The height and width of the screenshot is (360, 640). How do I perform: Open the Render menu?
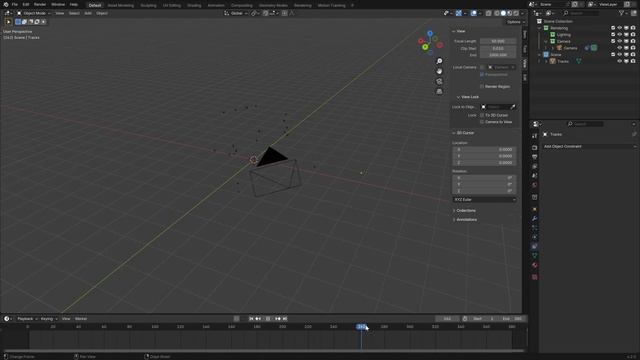click(x=40, y=4)
